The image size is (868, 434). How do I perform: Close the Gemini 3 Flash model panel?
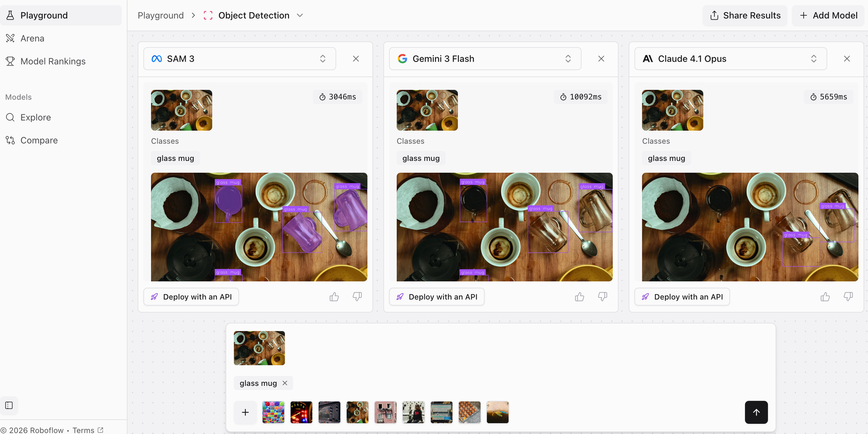point(601,59)
